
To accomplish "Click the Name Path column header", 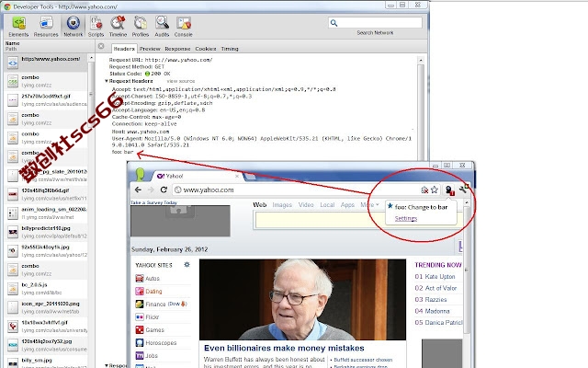I will [x=49, y=46].
